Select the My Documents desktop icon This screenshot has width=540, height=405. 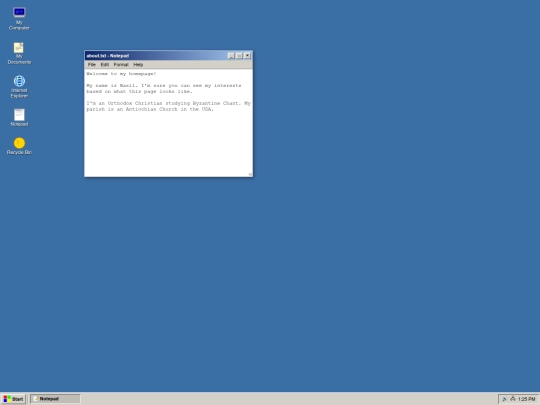pos(19,53)
